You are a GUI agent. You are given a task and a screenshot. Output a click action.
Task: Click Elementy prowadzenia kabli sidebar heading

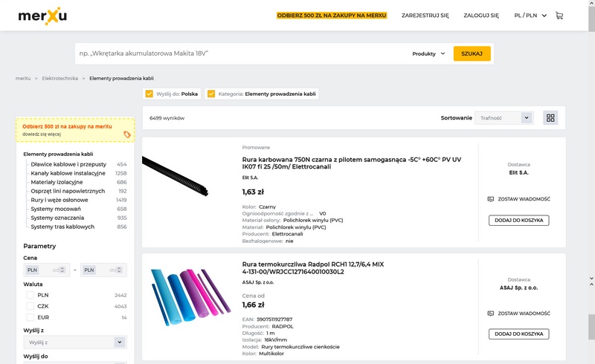(58, 154)
